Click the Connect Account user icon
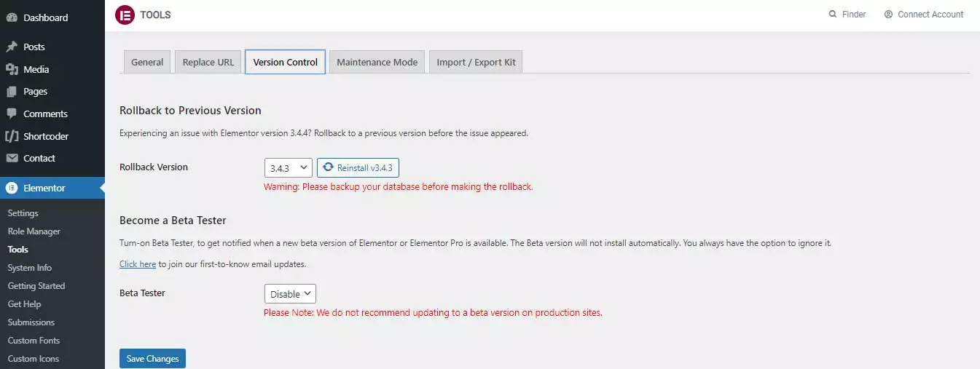Screen dimensions: 980x369 [x=888, y=15]
